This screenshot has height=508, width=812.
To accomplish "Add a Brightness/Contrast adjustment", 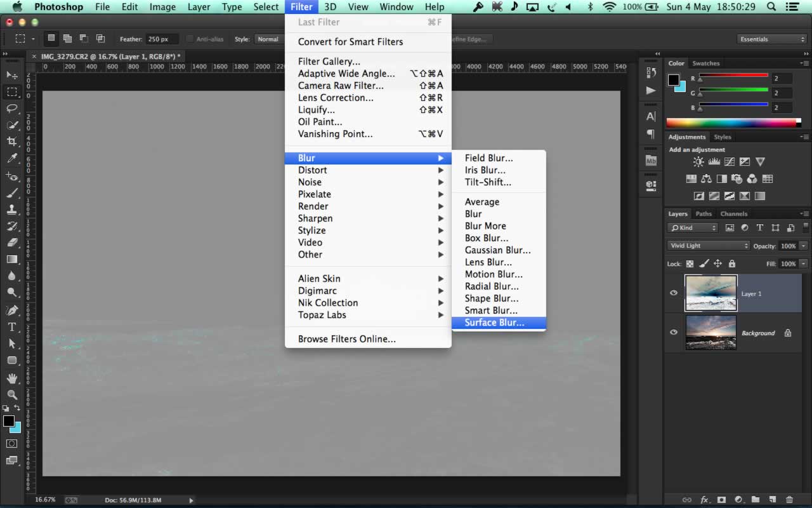I will tap(698, 162).
